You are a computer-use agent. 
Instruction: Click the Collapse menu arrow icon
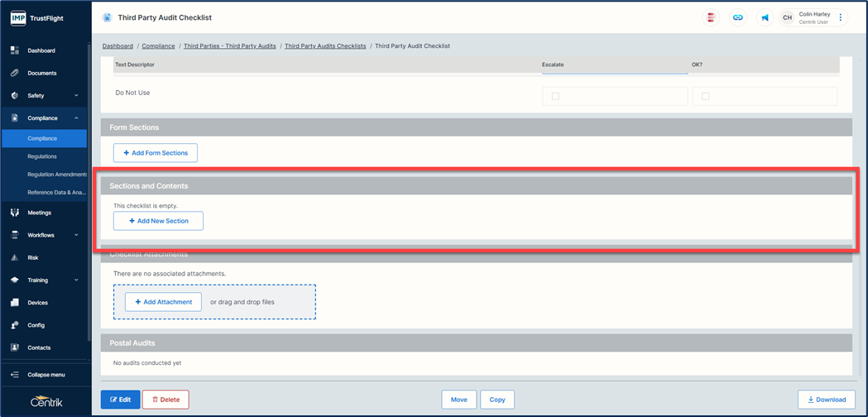15,375
